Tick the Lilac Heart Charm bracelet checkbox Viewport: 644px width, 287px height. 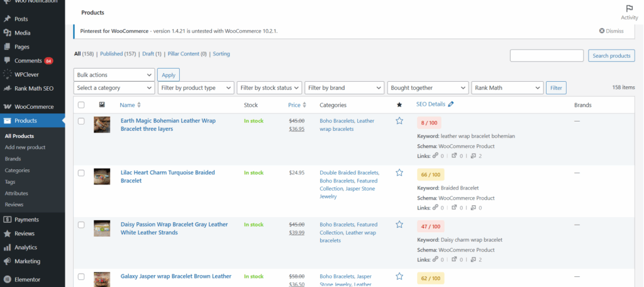(x=81, y=172)
